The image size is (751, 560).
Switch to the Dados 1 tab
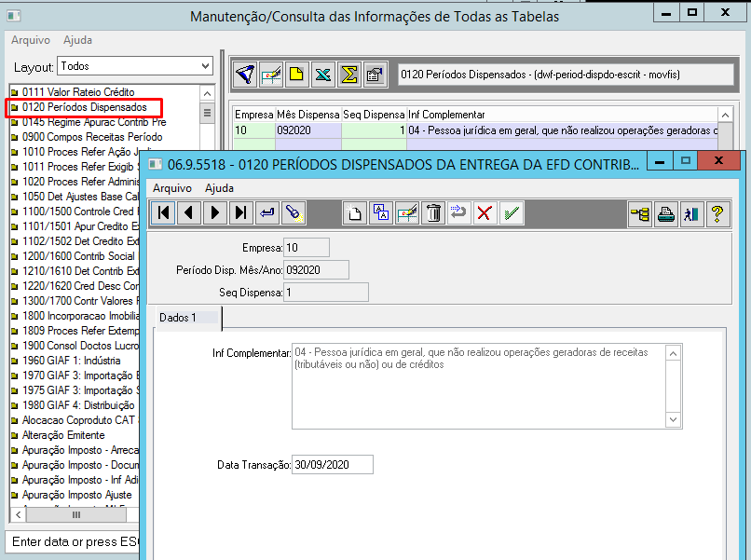coord(188,318)
